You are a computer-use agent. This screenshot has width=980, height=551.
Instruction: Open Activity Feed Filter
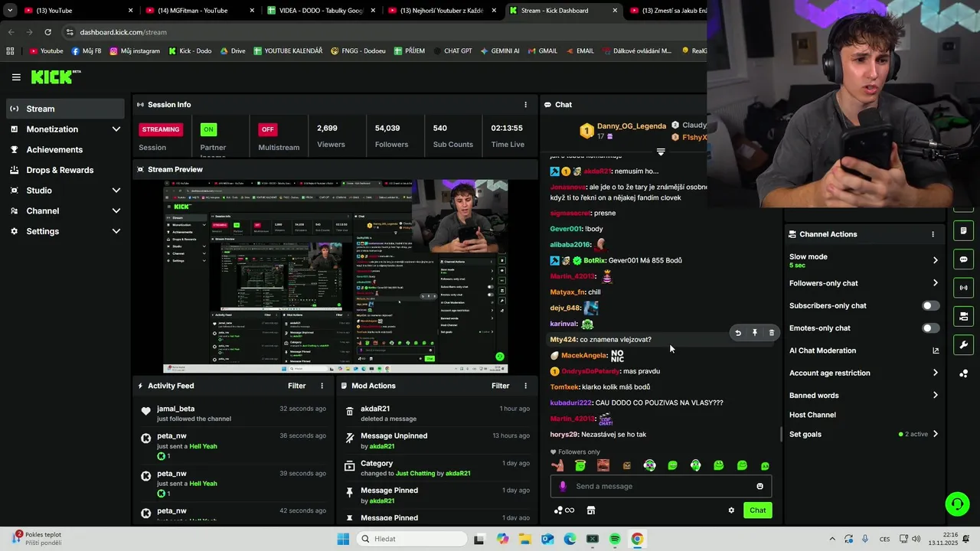[296, 386]
